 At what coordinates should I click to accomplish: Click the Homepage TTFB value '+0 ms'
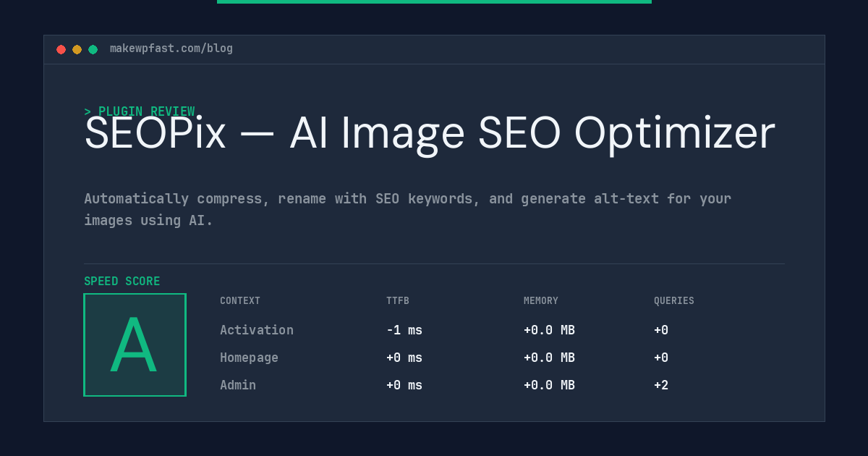[x=404, y=358]
